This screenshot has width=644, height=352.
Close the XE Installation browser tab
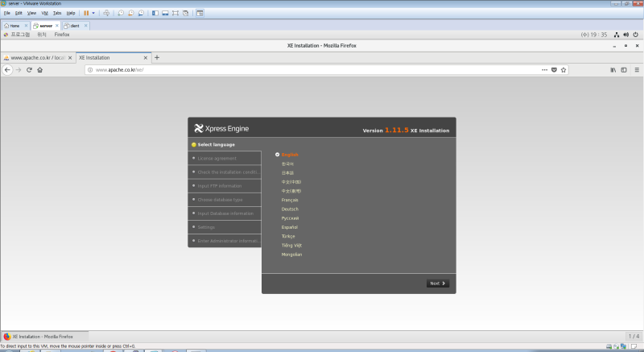(146, 58)
